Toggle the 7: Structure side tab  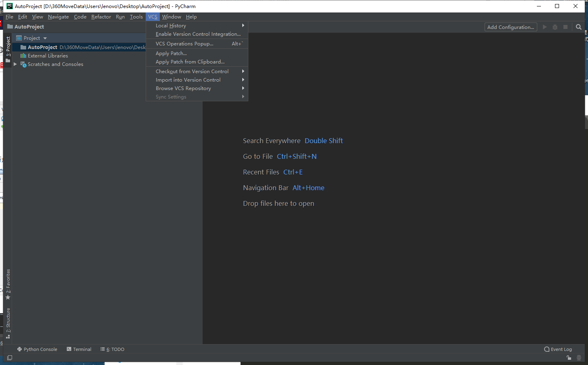point(8,323)
